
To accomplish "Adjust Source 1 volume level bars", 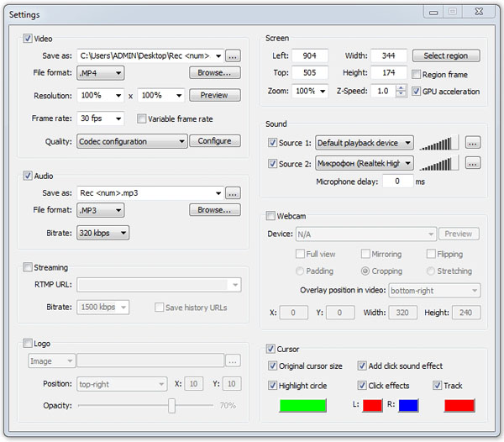I will click(439, 143).
